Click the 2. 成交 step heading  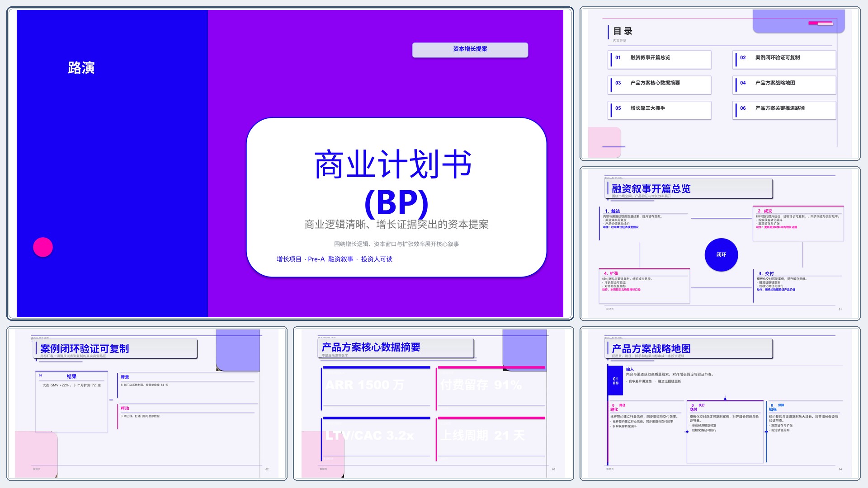(x=765, y=211)
